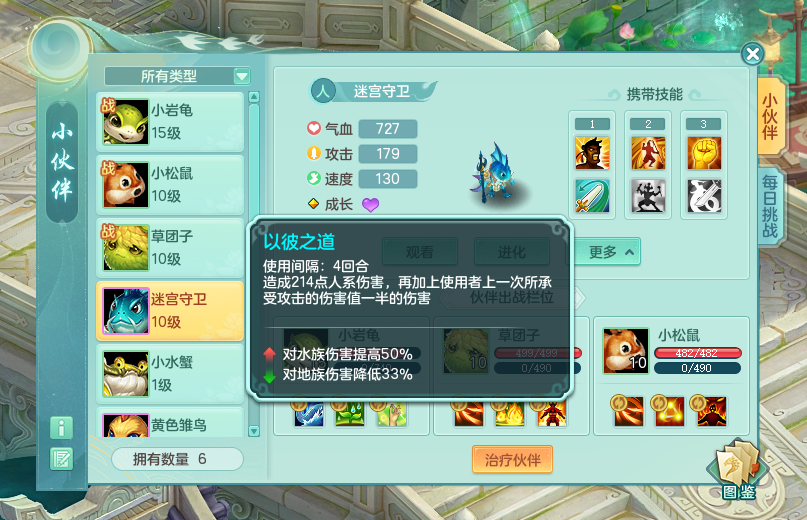
Task: Click the partner list scroll-up arrow
Action: point(254,97)
